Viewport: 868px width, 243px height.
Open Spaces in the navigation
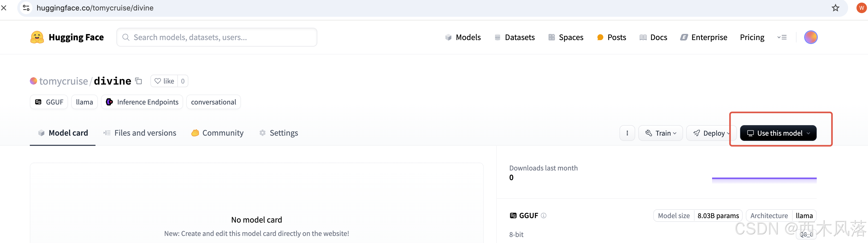coord(566,37)
